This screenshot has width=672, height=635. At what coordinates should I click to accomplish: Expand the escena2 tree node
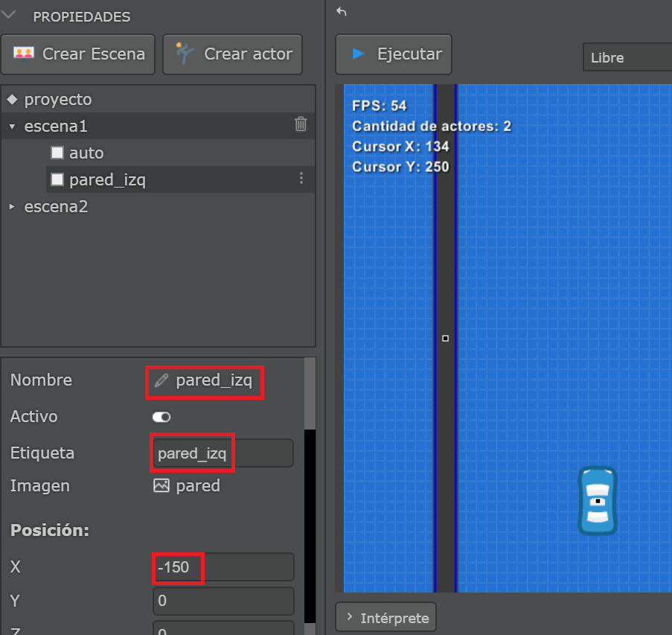(x=12, y=207)
